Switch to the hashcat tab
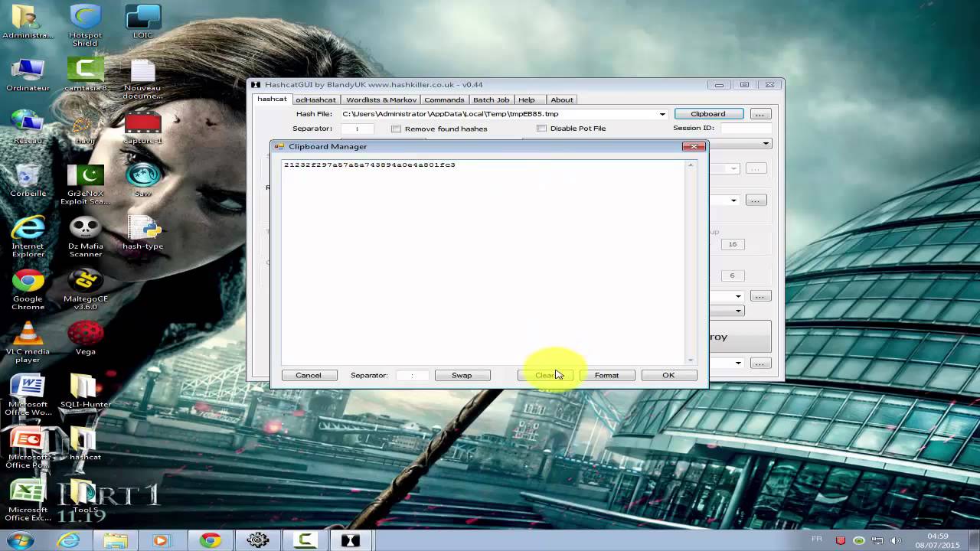The height and width of the screenshot is (551, 980). (272, 99)
